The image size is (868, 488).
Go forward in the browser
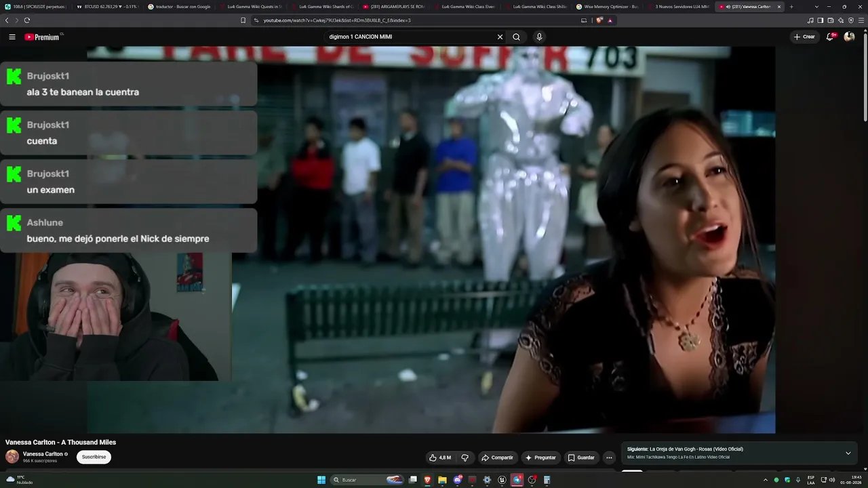[17, 20]
